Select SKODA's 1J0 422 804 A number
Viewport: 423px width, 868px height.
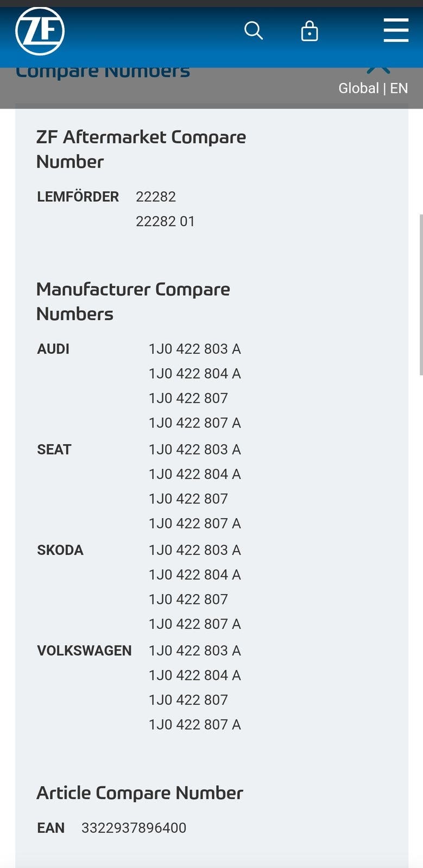coord(194,575)
